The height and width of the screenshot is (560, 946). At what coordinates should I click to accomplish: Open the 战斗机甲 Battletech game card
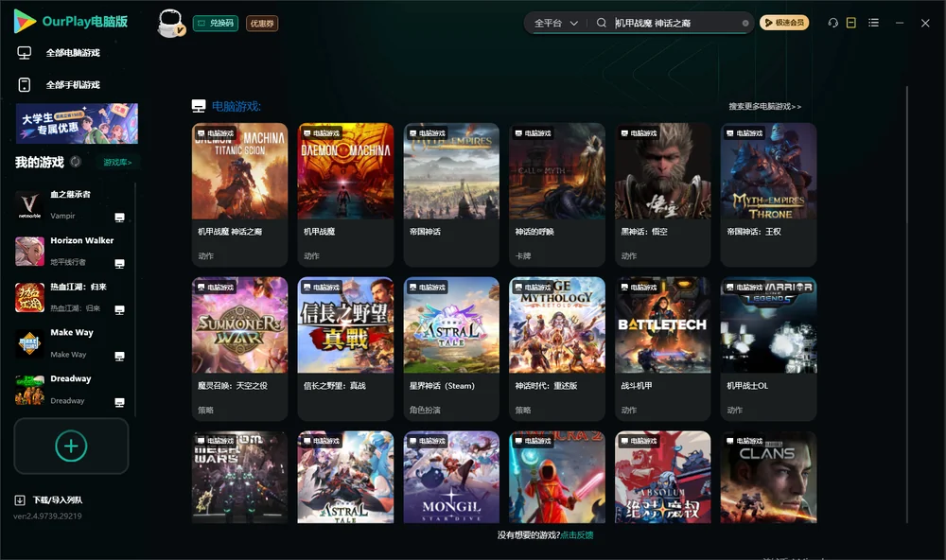662,349
